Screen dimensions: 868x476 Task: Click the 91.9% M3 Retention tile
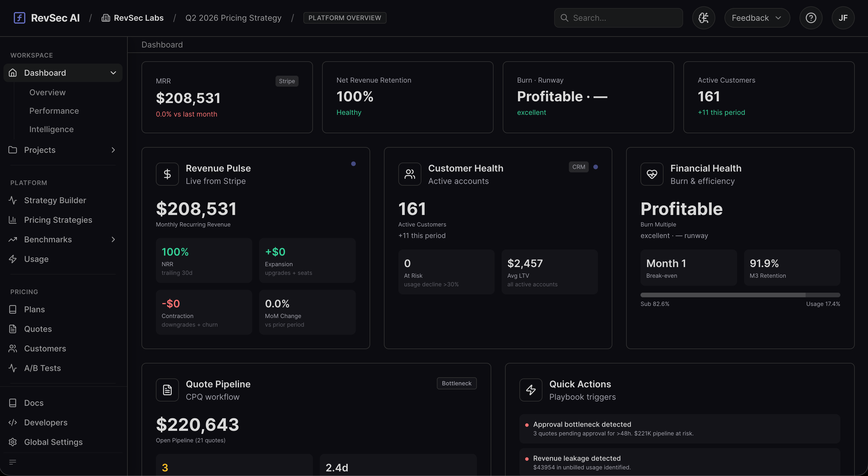coord(792,268)
